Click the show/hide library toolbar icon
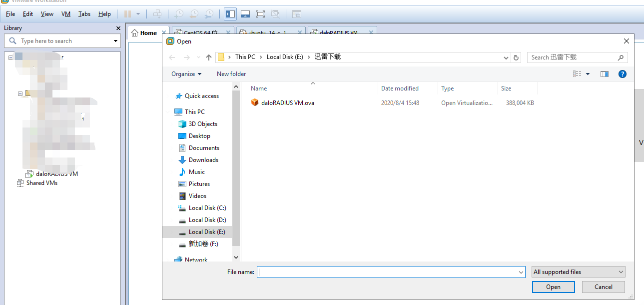Image resolution: width=644 pixels, height=305 pixels. pos(230,14)
